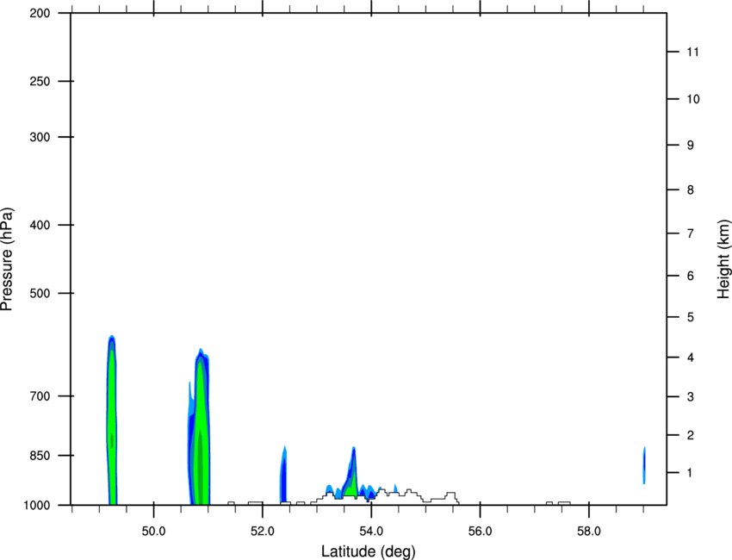The width and height of the screenshot is (732, 560).
Task: Click the 8 km height label
Action: click(x=691, y=190)
